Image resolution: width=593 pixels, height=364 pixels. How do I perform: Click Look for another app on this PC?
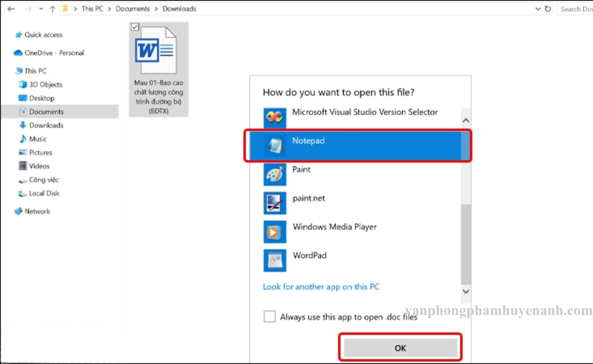[x=321, y=287]
